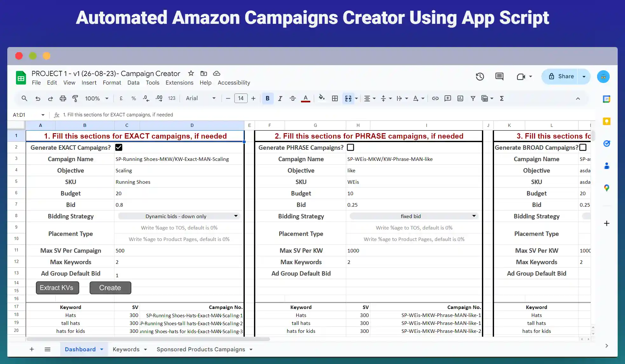Open Google Maps side panel
625x364 pixels.
click(607, 188)
